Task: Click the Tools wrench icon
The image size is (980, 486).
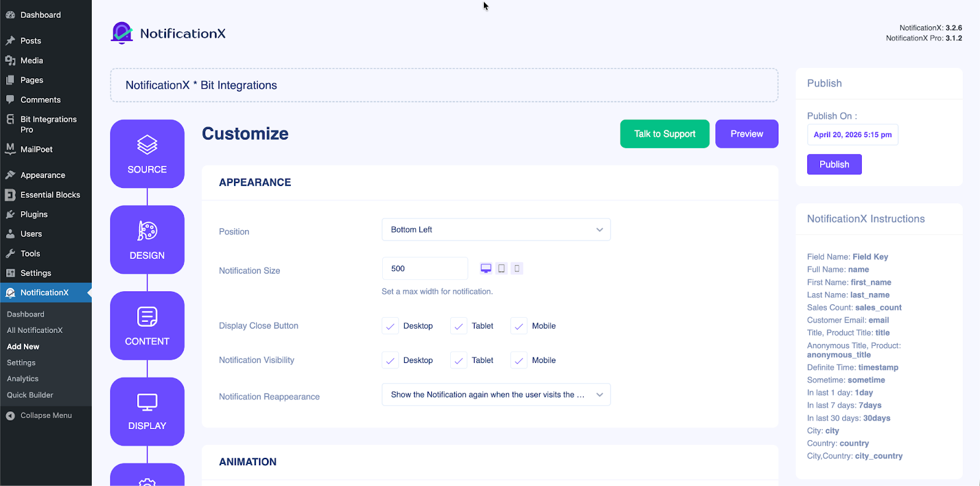Action: coord(10,253)
